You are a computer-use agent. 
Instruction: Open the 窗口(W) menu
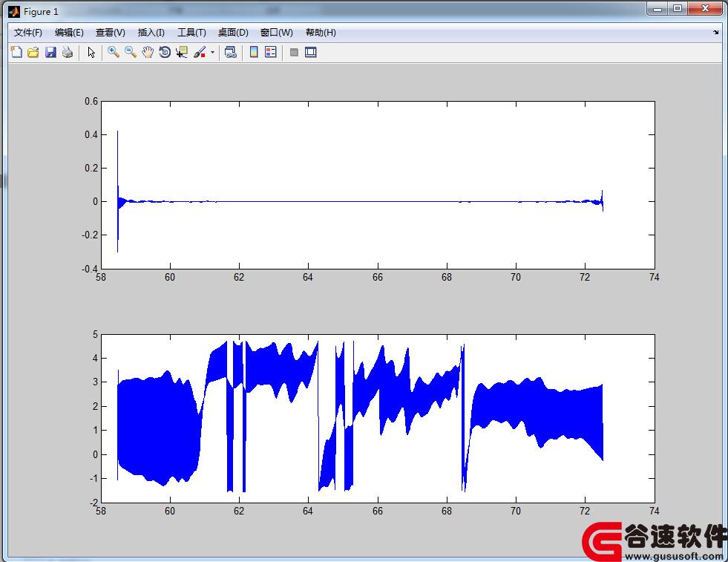277,33
